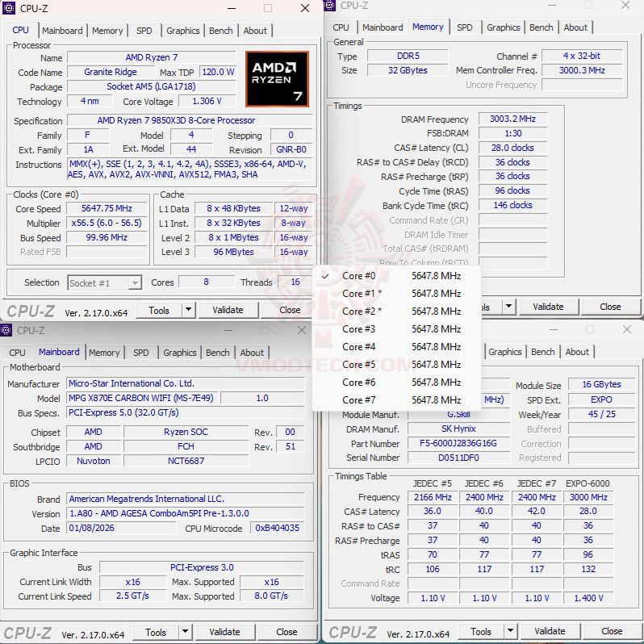644x644 pixels.
Task: Select Core #5 in the clocks popup menu
Action: coord(396,364)
